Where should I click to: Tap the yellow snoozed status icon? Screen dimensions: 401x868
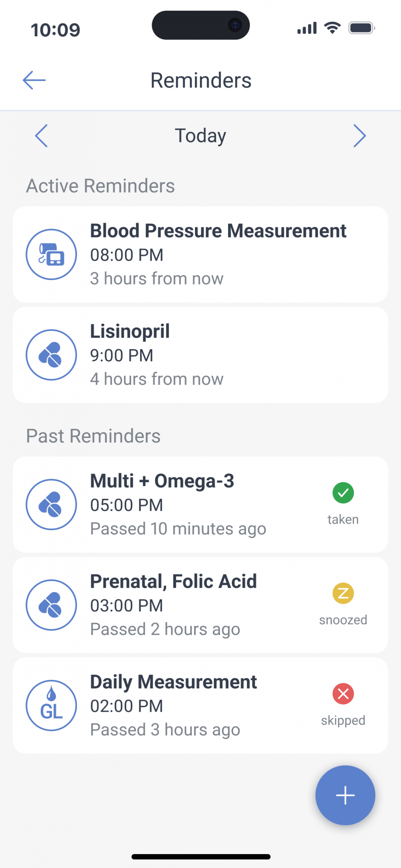pos(343,593)
